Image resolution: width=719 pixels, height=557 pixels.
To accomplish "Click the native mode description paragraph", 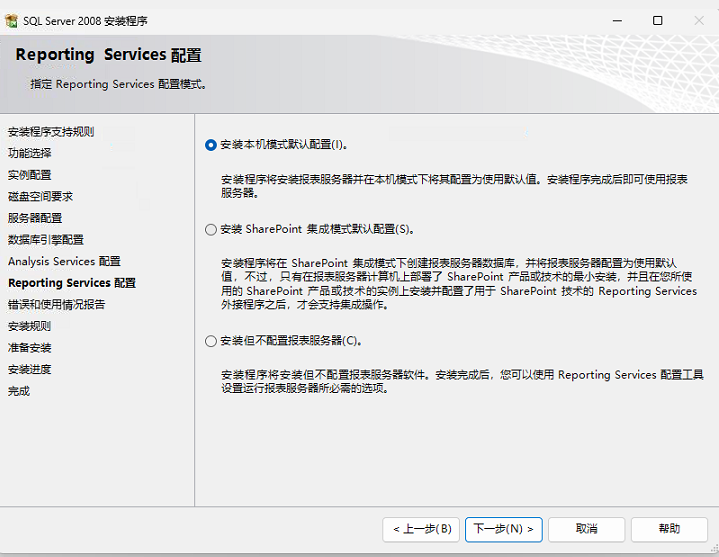I will tap(454, 186).
